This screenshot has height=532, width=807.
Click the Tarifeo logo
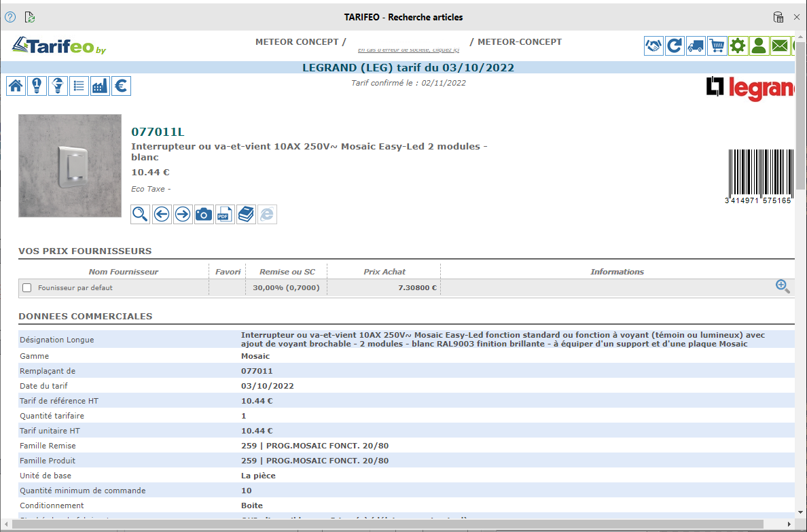(x=59, y=46)
